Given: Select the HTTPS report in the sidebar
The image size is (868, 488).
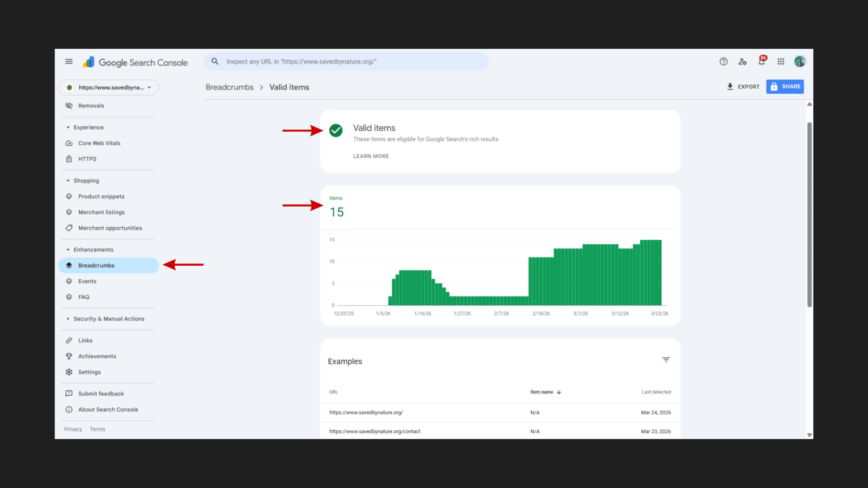Looking at the screenshot, I should (x=87, y=158).
